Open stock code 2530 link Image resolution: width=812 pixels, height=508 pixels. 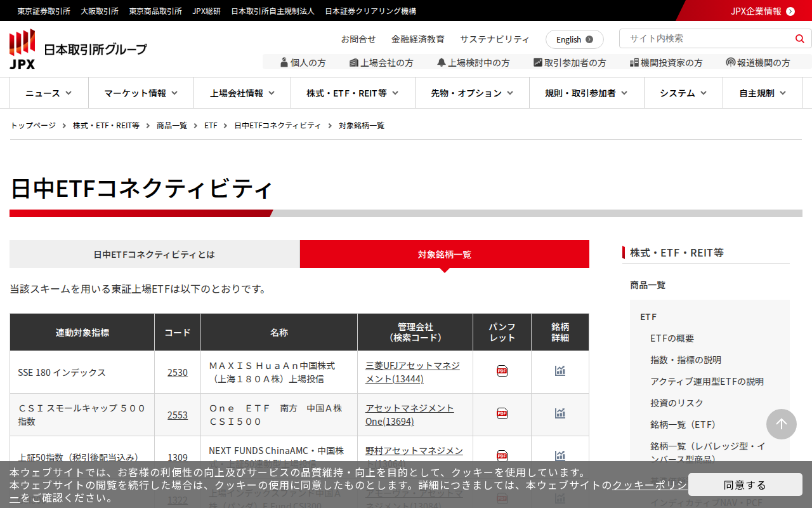178,372
